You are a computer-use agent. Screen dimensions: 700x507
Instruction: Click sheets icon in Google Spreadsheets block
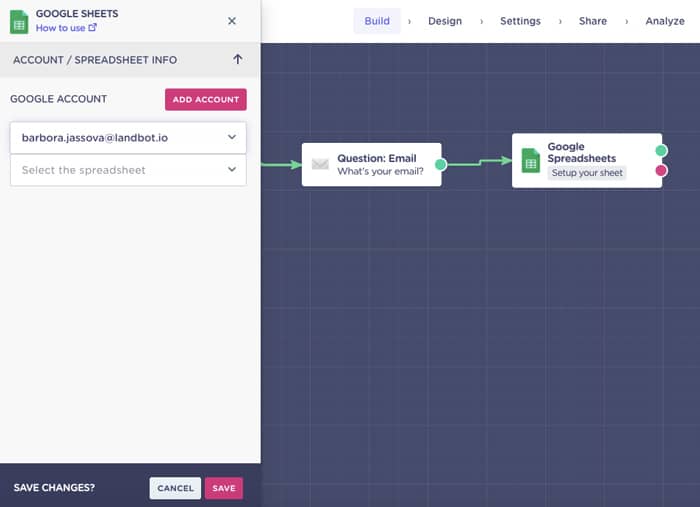pos(531,161)
